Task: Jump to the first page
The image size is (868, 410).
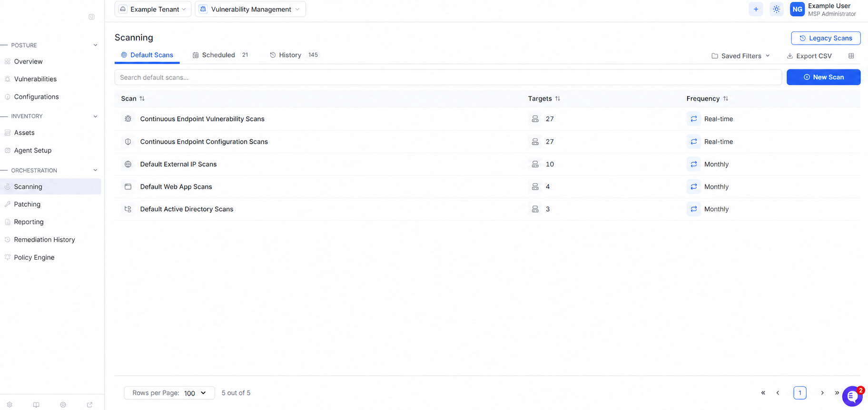Action: click(x=763, y=393)
